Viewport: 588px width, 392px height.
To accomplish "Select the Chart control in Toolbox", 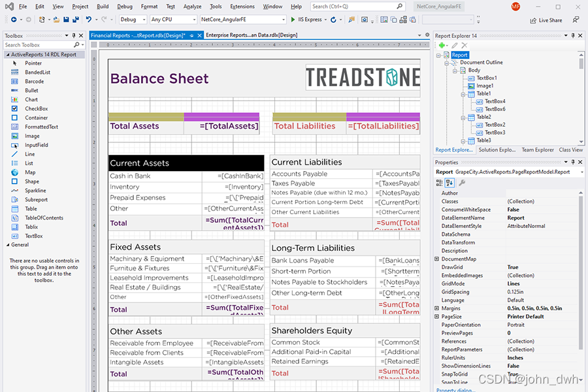I will [31, 99].
